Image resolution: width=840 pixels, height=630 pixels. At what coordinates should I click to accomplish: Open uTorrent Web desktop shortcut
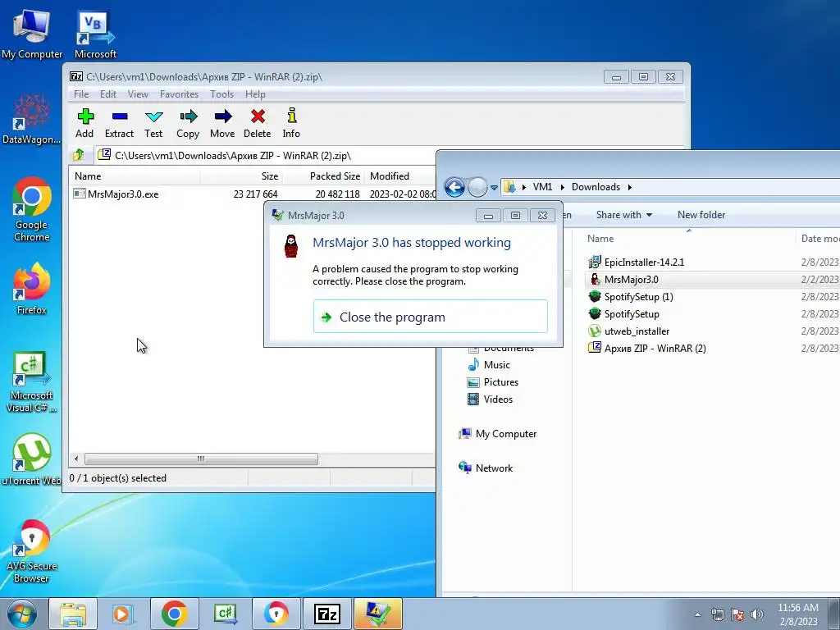[x=31, y=459]
